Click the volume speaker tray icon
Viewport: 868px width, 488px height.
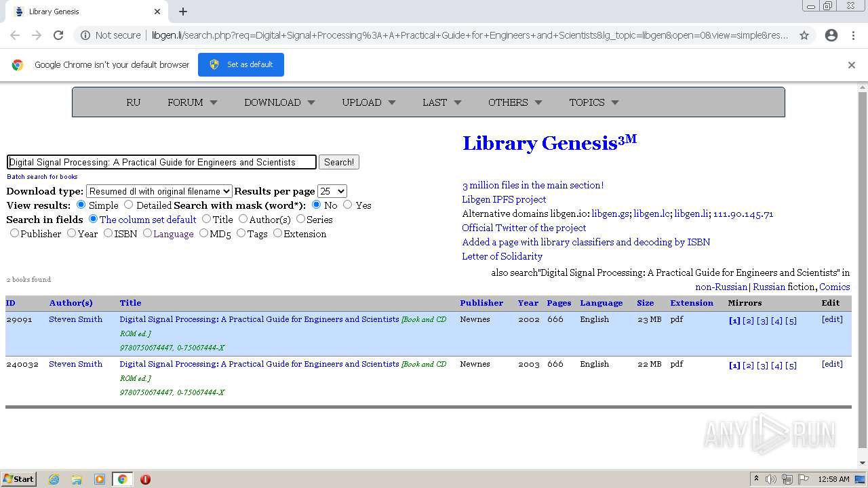(x=771, y=479)
